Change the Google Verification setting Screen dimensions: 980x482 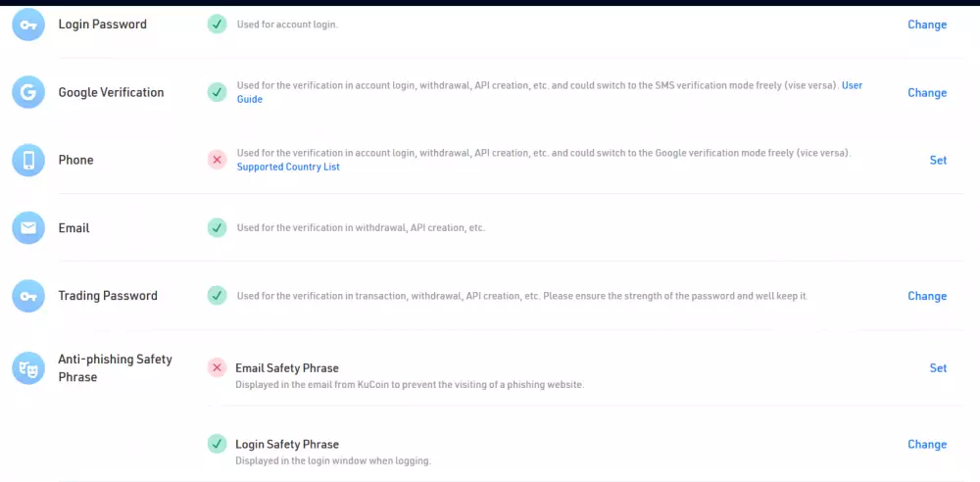click(x=926, y=92)
